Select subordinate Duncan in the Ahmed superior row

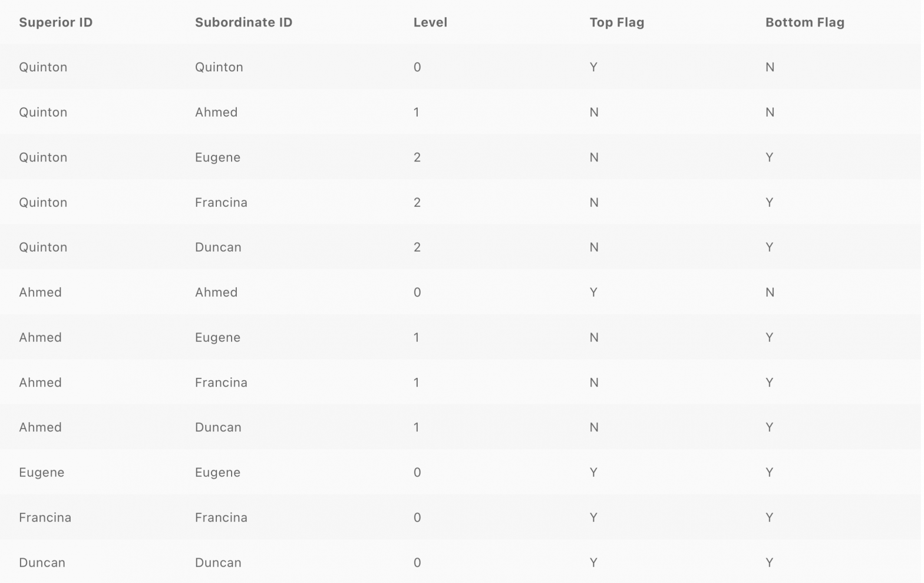coord(218,427)
